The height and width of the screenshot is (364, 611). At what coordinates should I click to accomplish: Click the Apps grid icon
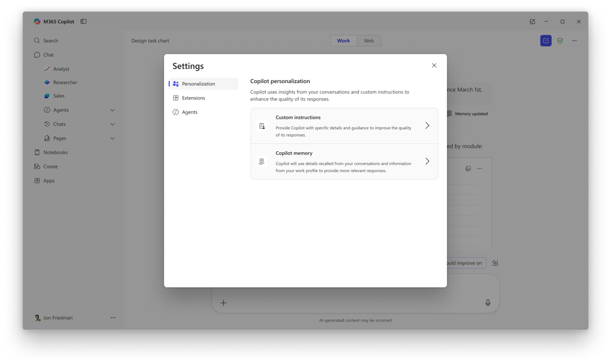tap(37, 181)
